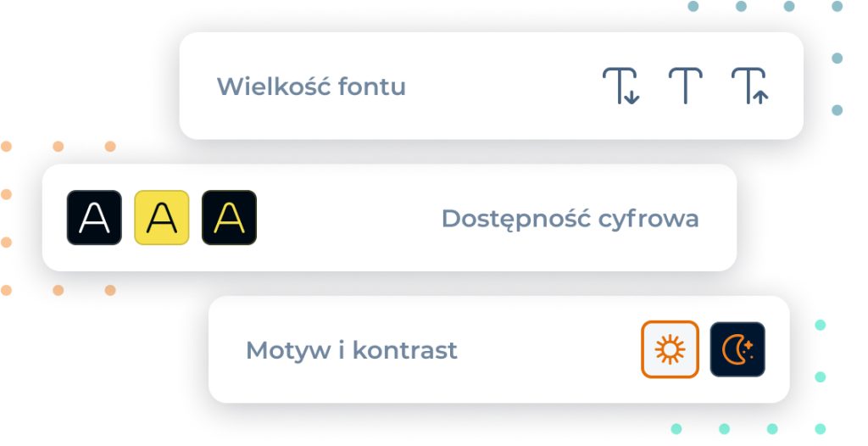This screenshot has height=446, width=868.
Task: Increase font size with the up-arrow T icon
Action: pos(749,86)
